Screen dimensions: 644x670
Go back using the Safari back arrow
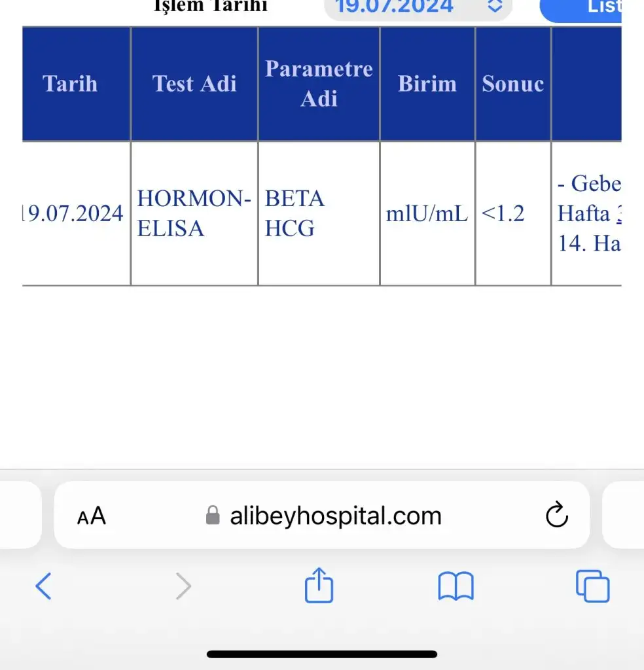pos(43,586)
